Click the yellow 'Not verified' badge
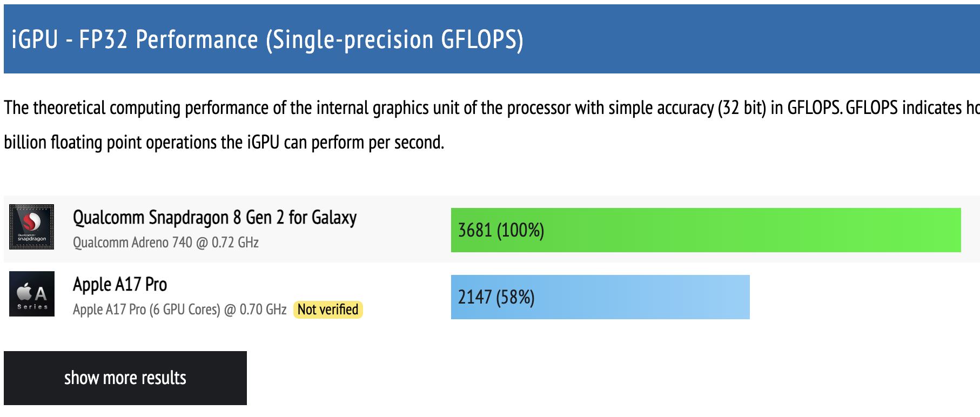 pos(328,310)
